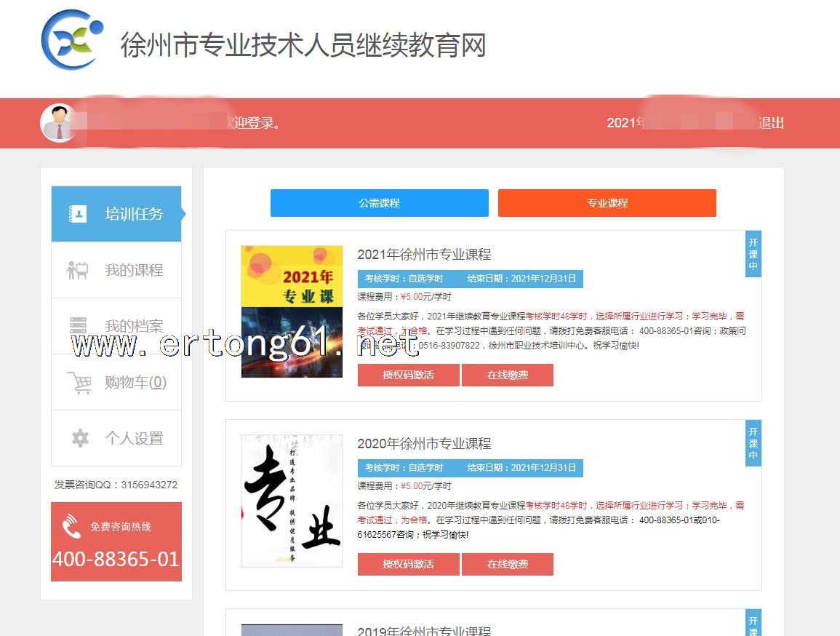Click 在线缴费 for the 2020 course
The width and height of the screenshot is (840, 636).
[508, 564]
